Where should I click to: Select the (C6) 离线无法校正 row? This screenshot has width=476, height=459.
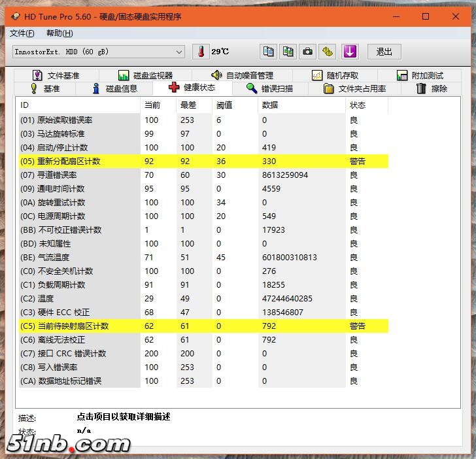pyautogui.click(x=203, y=340)
